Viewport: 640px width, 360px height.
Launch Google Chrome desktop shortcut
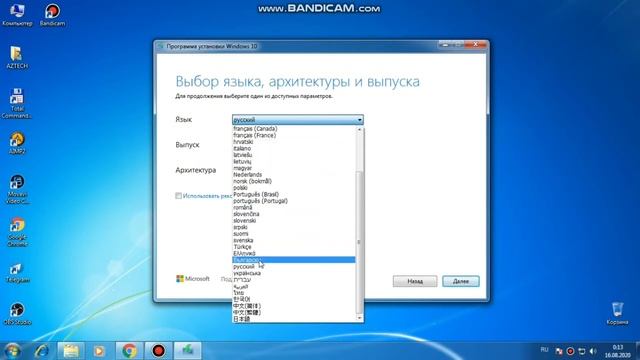pyautogui.click(x=17, y=232)
